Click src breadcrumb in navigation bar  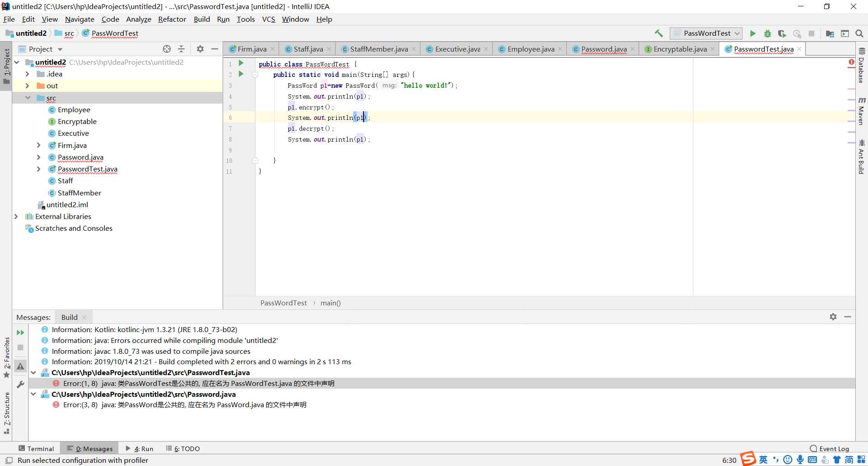[69, 33]
